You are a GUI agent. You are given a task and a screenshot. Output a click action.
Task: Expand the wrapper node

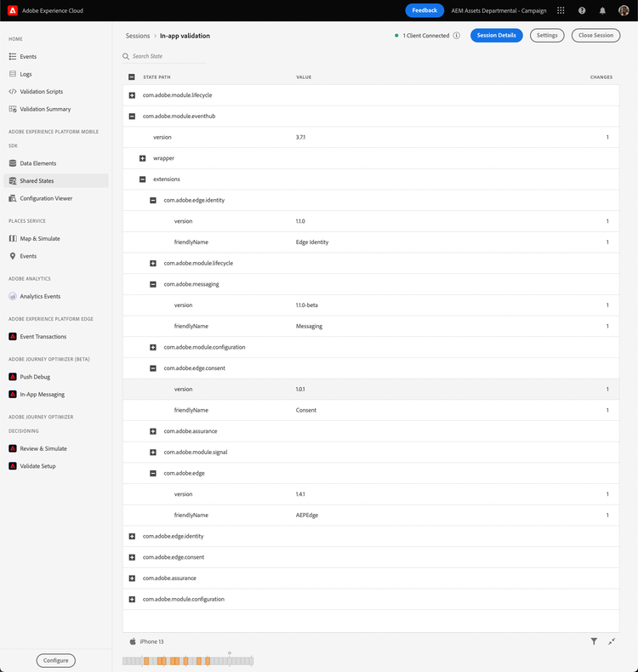click(x=143, y=158)
